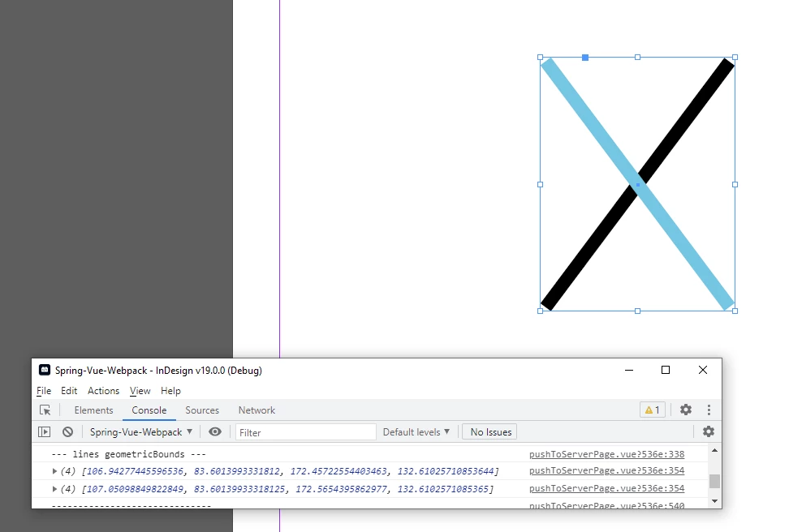Click the right-middle selection handle
Screen dimensions: 789x532
pos(735,185)
